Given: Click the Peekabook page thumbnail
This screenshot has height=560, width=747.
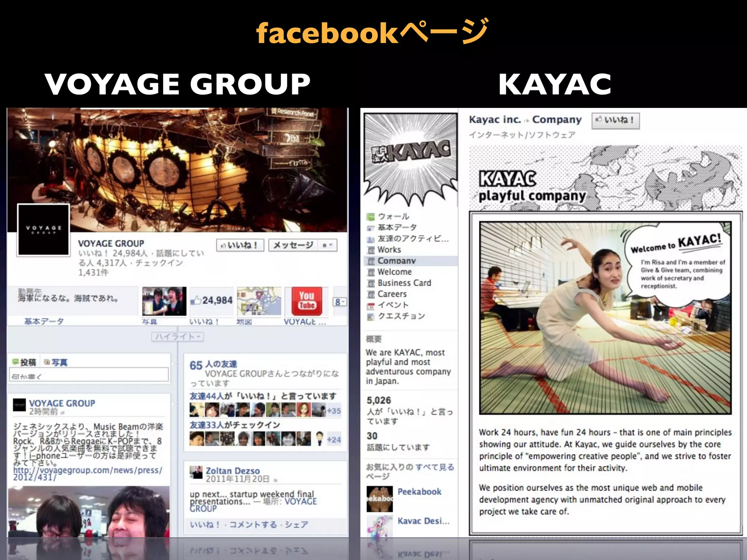Looking at the screenshot, I should coord(380,499).
